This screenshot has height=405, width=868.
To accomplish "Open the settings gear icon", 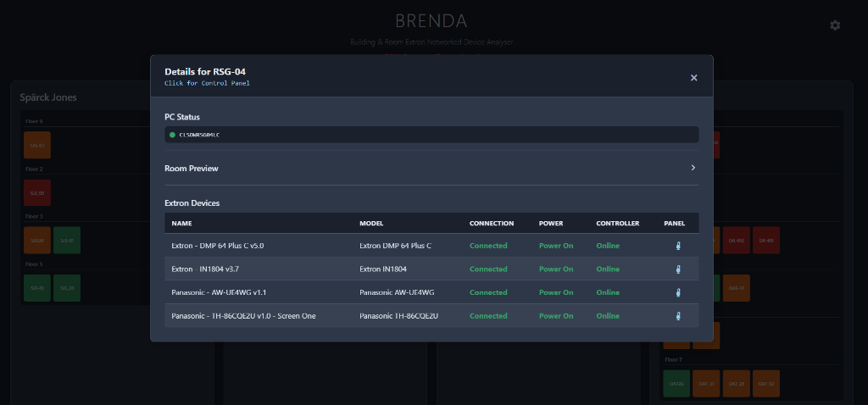I will [835, 25].
